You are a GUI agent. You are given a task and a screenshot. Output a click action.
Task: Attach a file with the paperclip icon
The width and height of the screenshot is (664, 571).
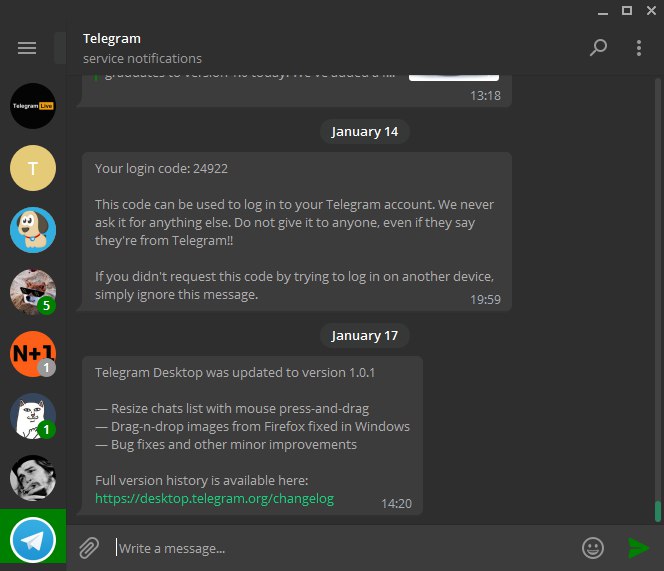click(89, 548)
